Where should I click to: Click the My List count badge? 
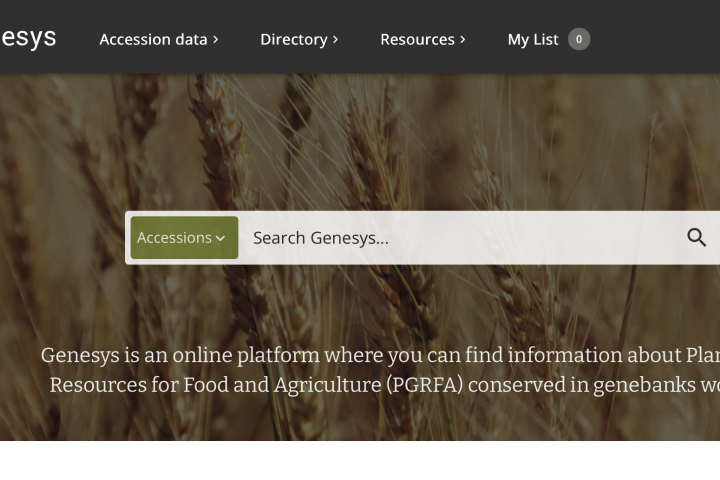coord(579,39)
